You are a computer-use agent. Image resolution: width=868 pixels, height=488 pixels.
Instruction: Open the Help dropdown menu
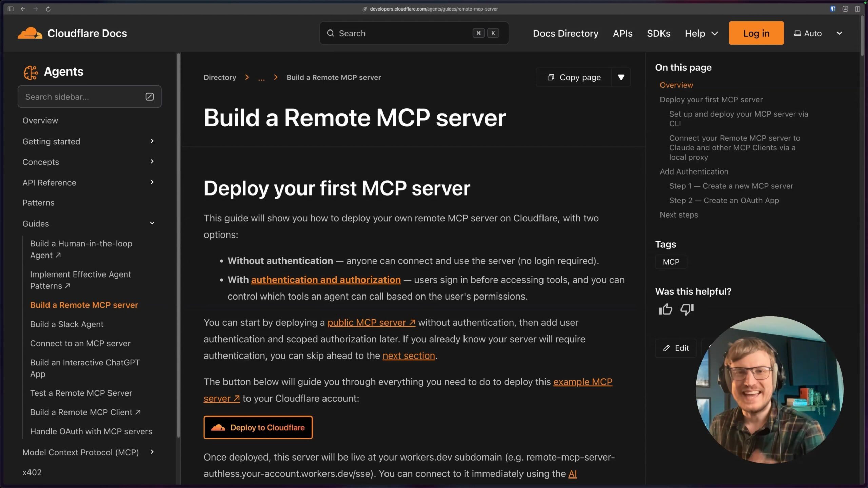702,33
